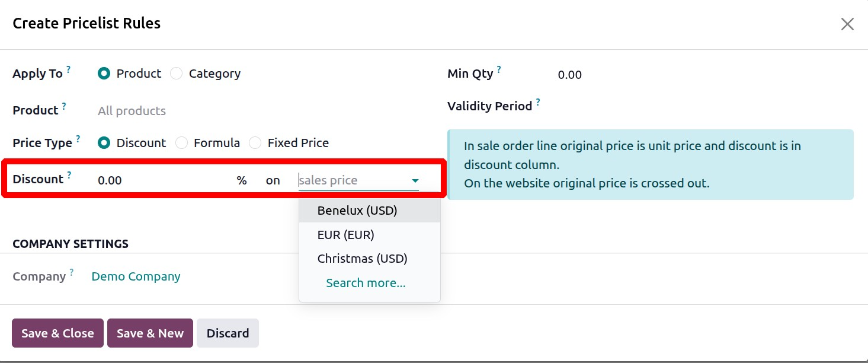Viewport: 868px width, 363px height.
Task: Pick Christmas (USD) pricelist option
Action: pyautogui.click(x=363, y=259)
